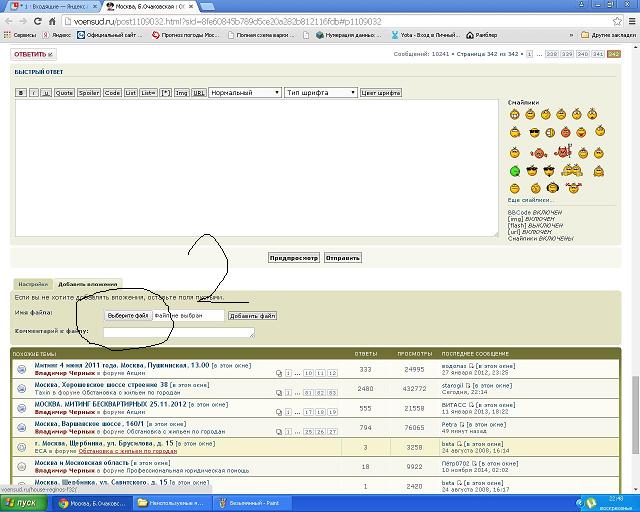
Task: Click the Spoiler BBCode button
Action: pyautogui.click(x=89, y=92)
